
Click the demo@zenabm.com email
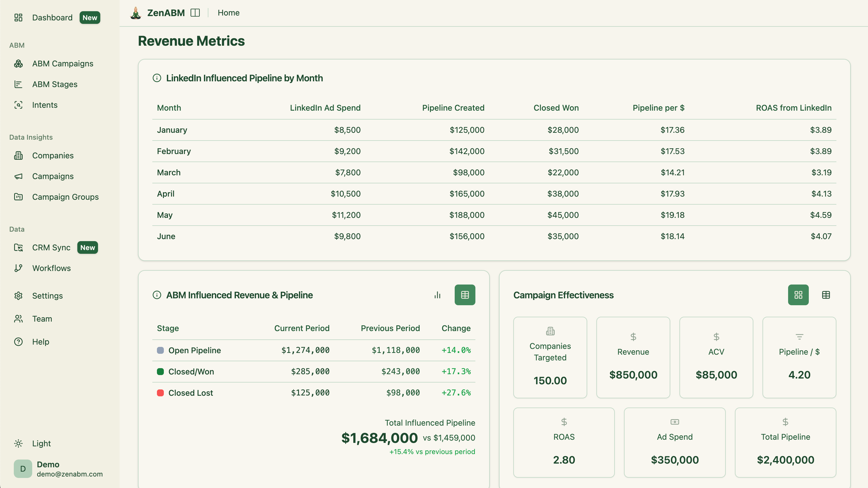point(70,474)
